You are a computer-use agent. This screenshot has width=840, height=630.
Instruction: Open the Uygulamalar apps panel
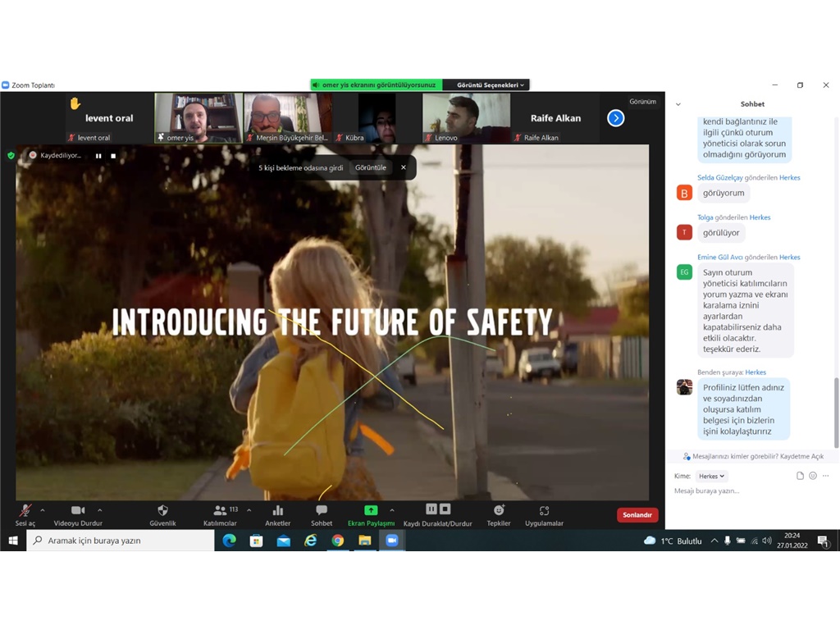545,515
